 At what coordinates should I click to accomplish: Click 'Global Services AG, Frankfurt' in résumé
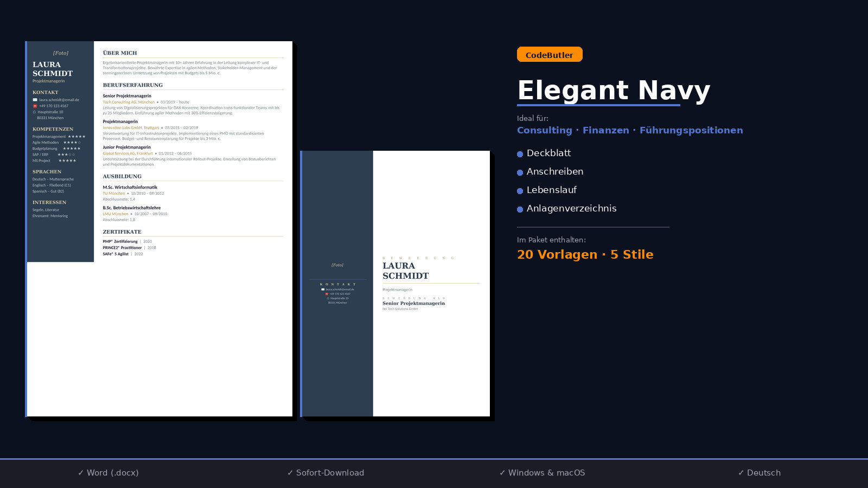pyautogui.click(x=128, y=153)
